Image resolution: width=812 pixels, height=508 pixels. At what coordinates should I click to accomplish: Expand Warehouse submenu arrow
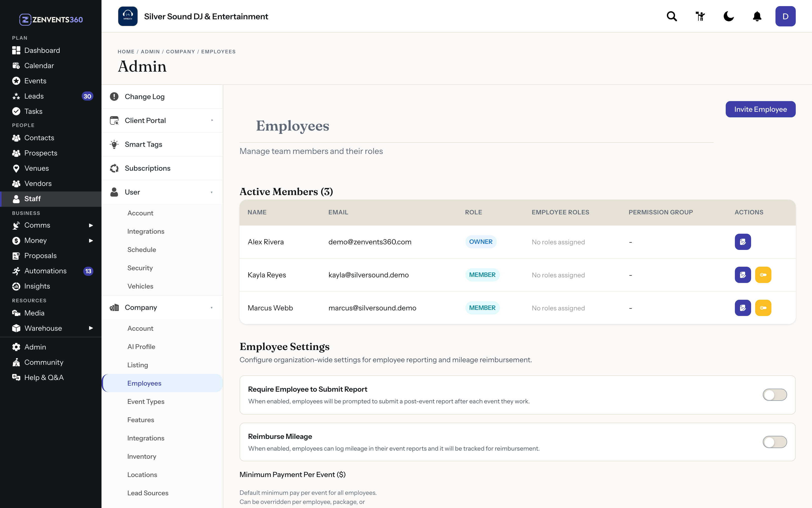pyautogui.click(x=91, y=328)
